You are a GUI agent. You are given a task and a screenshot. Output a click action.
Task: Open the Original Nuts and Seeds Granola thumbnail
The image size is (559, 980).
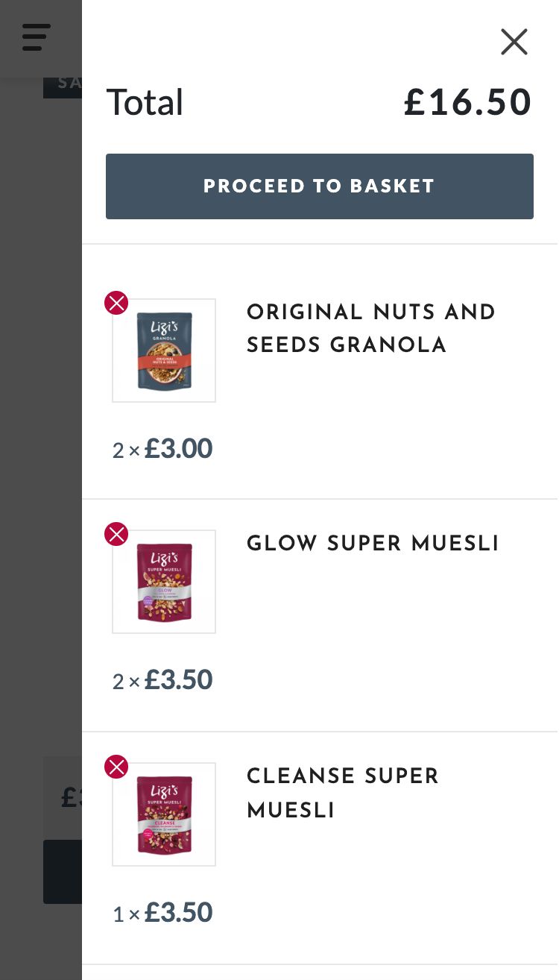(x=164, y=351)
